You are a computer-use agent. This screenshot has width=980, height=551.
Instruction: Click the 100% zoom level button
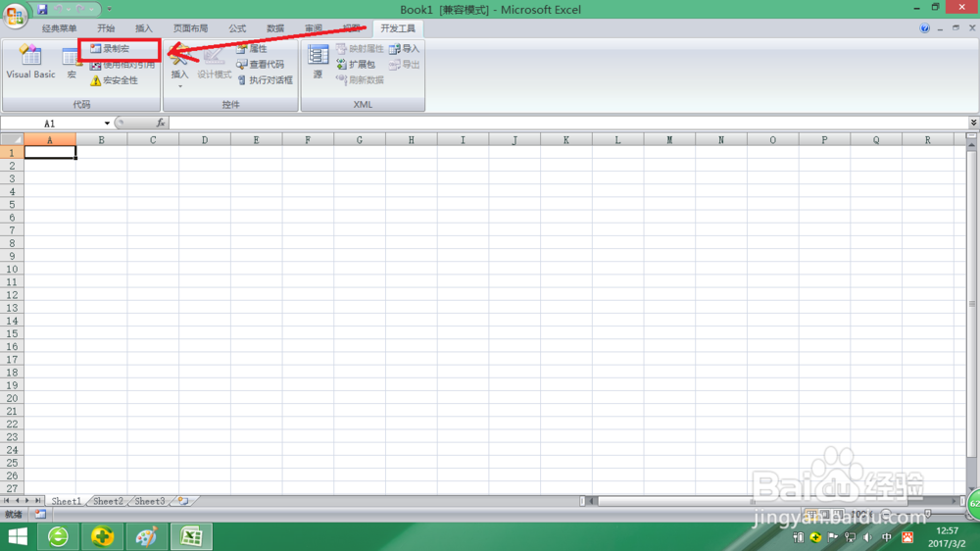click(862, 514)
